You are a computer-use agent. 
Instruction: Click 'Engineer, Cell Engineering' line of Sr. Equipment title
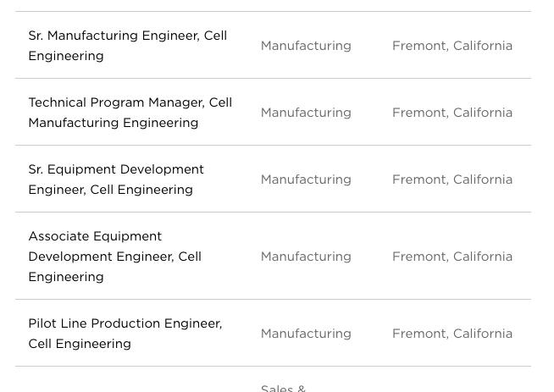(111, 190)
